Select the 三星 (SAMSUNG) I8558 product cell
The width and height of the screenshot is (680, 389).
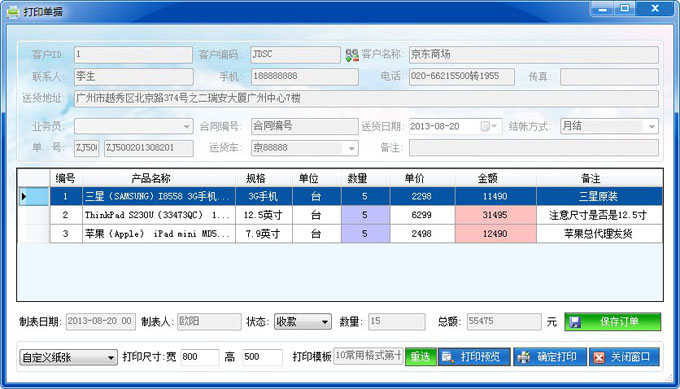point(159,196)
